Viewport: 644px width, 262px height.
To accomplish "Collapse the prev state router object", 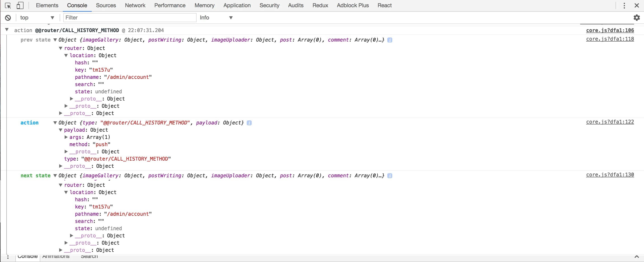I will point(61,48).
